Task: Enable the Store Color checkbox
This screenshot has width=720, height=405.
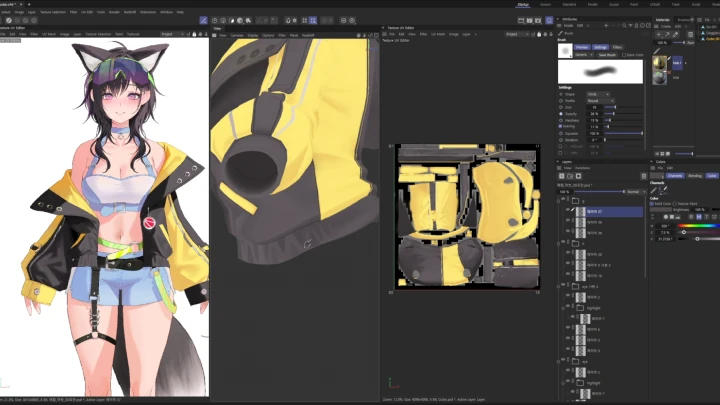Action: pyautogui.click(x=624, y=55)
